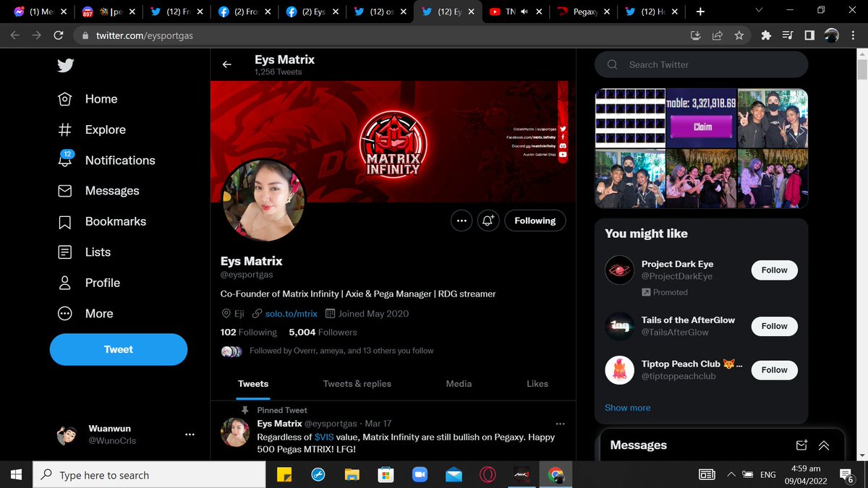This screenshot has width=868, height=488.
Task: Switch to the YouTube TN browser tab
Action: (x=516, y=12)
